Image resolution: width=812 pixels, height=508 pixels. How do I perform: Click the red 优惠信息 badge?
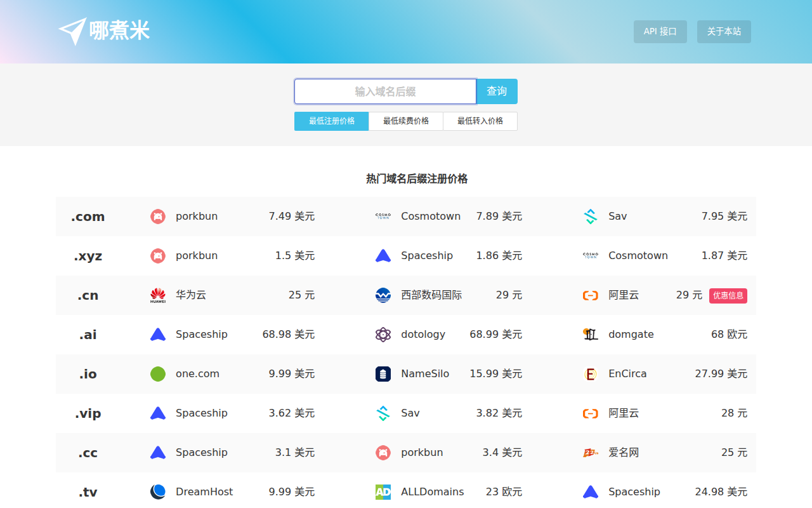728,295
